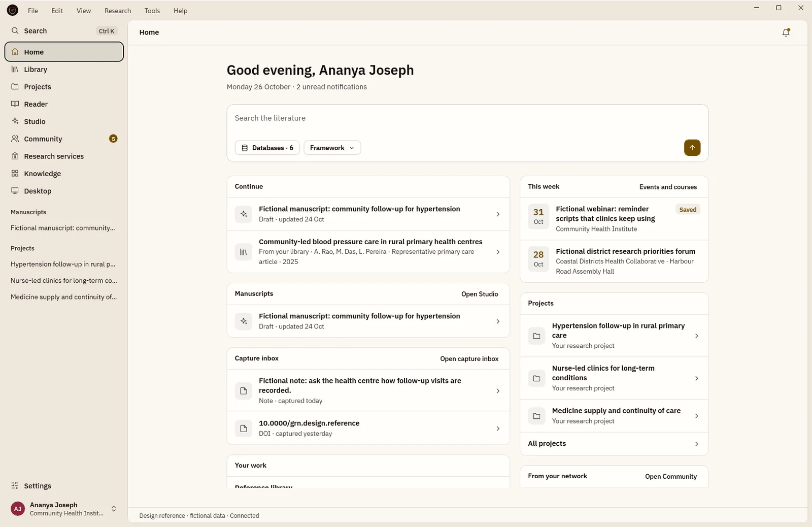Viewport: 812px width, 527px height.
Task: Open Projects from the sidebar
Action: click(64, 87)
